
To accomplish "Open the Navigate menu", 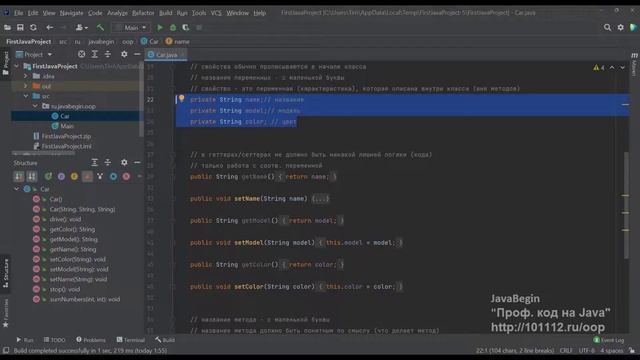I will 71,13.
